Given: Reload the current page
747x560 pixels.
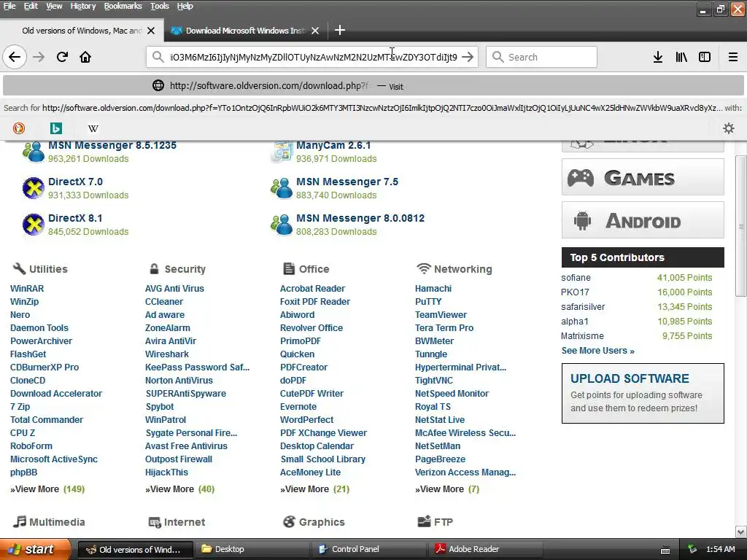Looking at the screenshot, I should [62, 57].
